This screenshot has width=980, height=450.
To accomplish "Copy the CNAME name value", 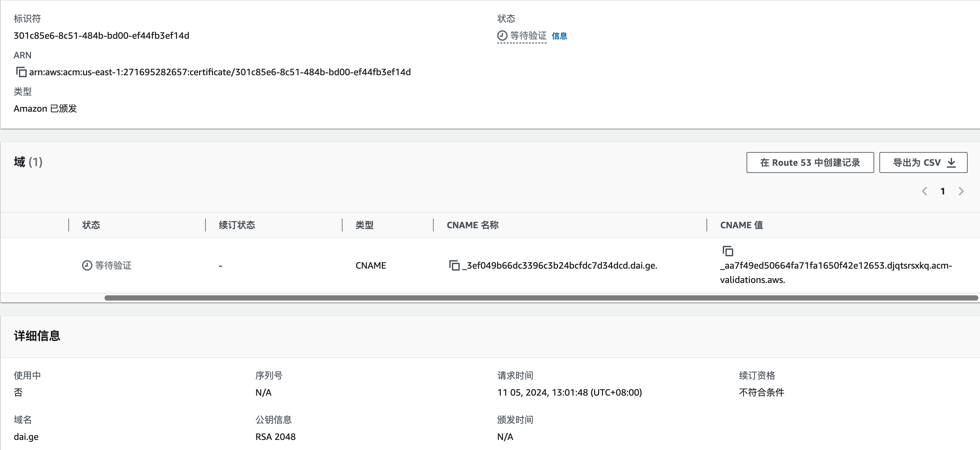I will tap(454, 265).
